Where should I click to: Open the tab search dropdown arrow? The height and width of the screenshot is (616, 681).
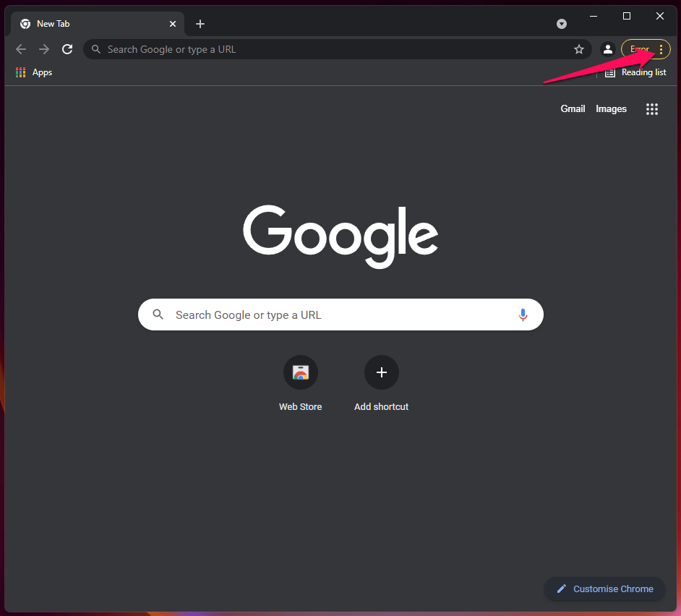coord(562,24)
